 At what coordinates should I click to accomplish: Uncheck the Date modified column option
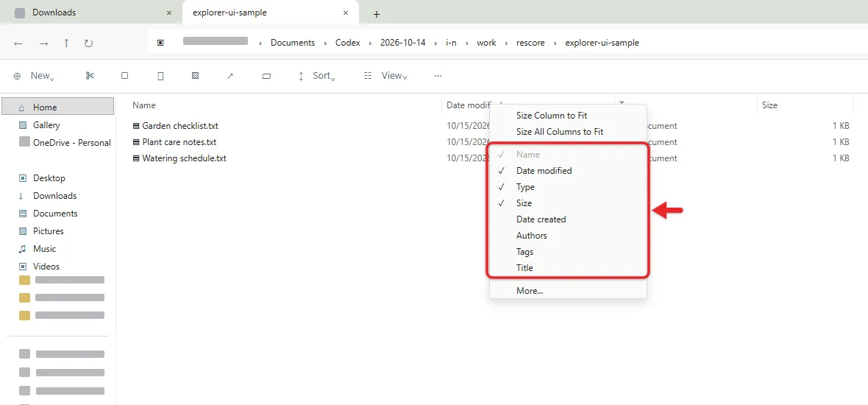(x=568, y=171)
